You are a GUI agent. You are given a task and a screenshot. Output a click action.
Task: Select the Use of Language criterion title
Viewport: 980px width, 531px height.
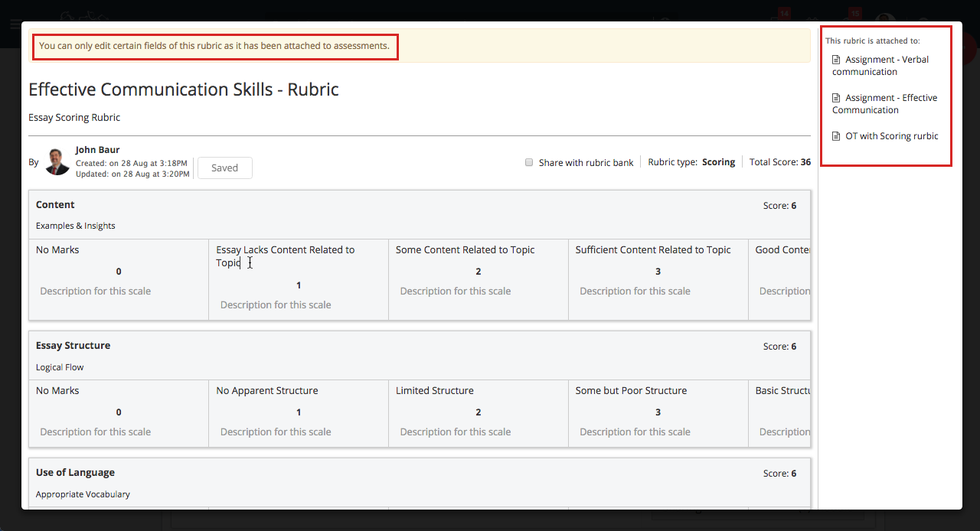pos(75,473)
